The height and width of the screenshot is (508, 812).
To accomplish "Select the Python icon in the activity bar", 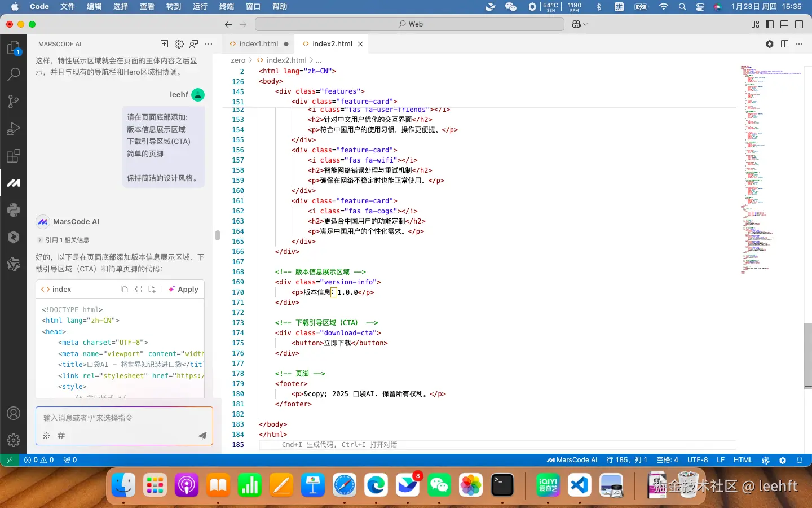I will click(x=14, y=209).
